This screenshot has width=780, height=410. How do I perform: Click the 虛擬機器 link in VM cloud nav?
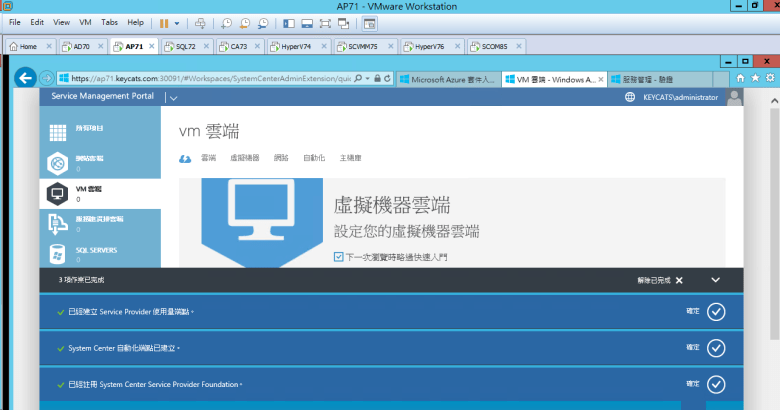[x=244, y=158]
